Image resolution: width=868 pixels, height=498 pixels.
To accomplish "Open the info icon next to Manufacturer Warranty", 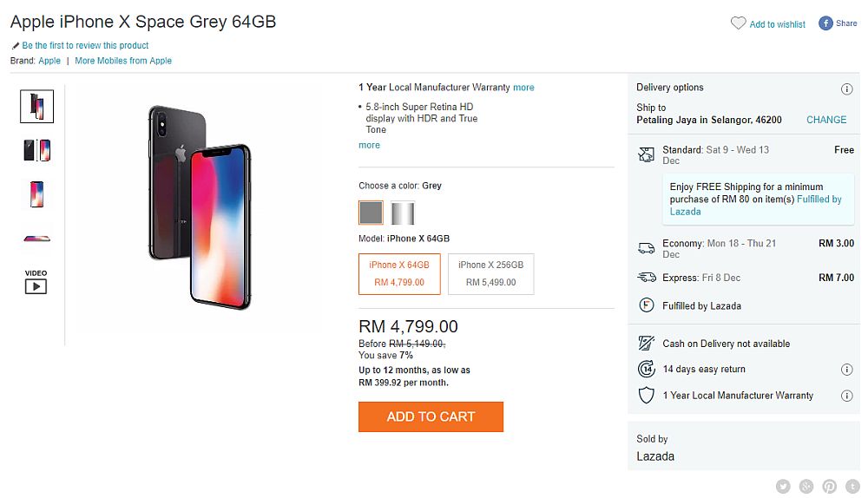I will tap(846, 396).
